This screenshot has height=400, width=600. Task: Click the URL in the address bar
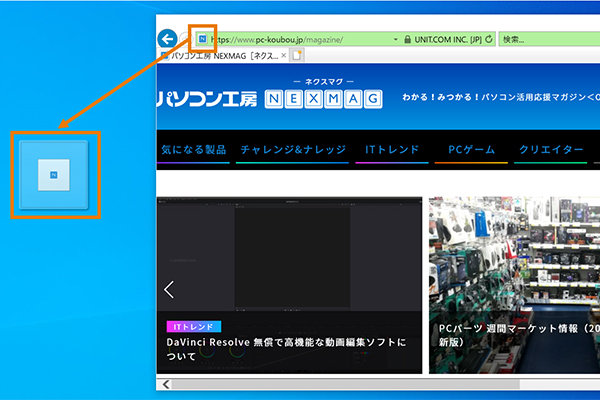click(x=277, y=39)
